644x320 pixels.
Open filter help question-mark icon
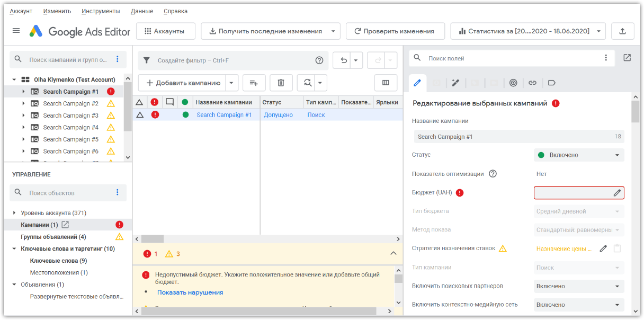[319, 60]
